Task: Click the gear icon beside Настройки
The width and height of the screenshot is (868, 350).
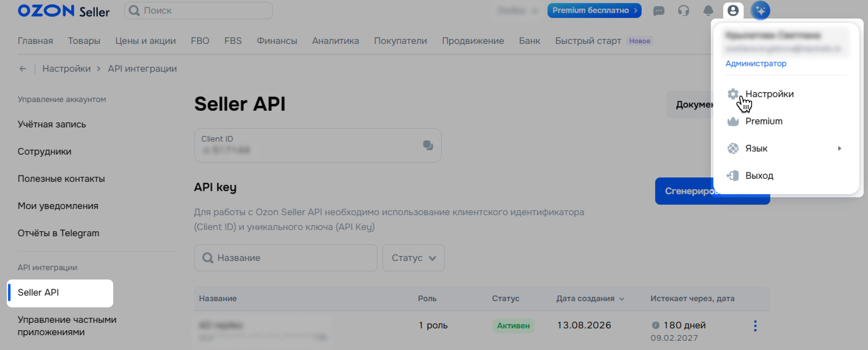Action: point(733,94)
